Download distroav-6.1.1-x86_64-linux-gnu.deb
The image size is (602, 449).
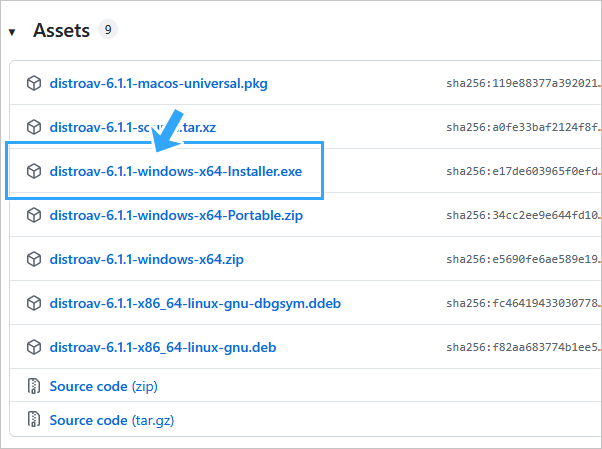tap(162, 347)
